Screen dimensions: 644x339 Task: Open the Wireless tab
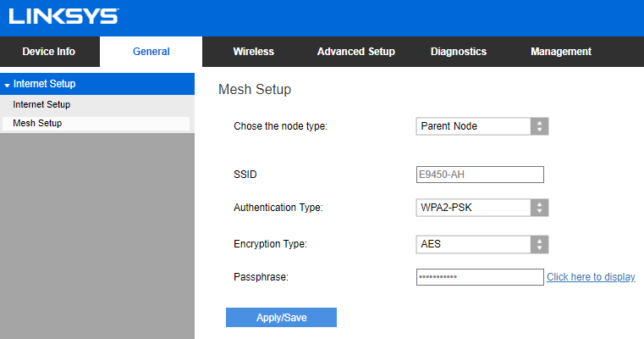(253, 52)
